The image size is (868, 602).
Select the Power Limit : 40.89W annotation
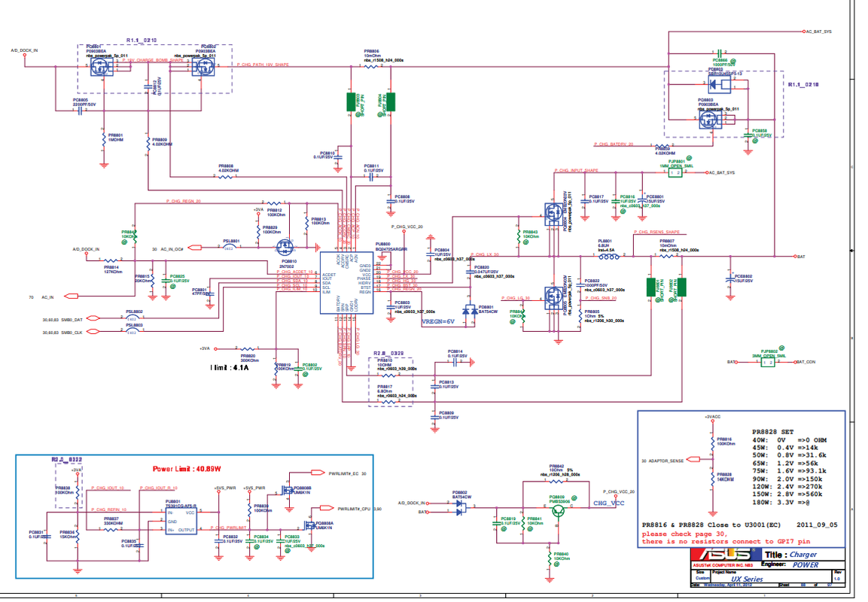pos(187,469)
